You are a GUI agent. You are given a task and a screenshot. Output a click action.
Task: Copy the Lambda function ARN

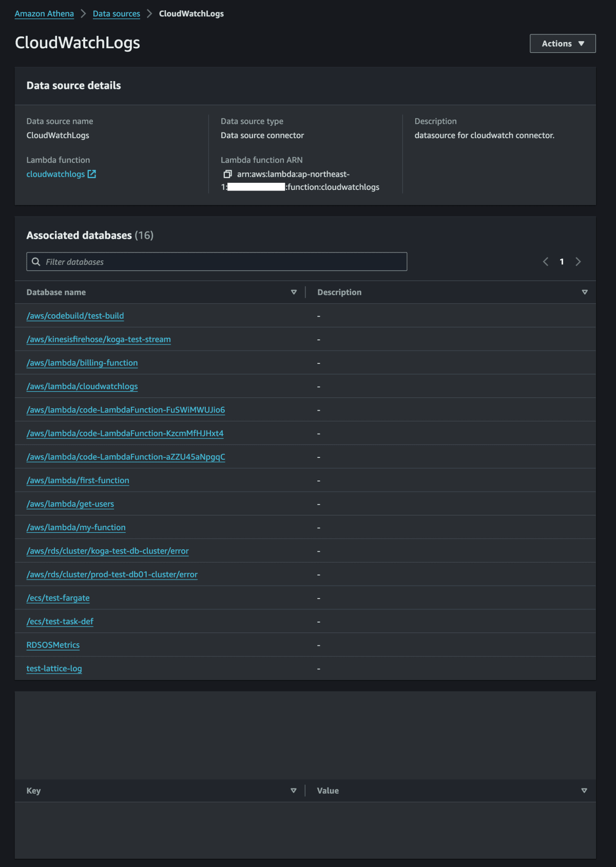point(227,174)
